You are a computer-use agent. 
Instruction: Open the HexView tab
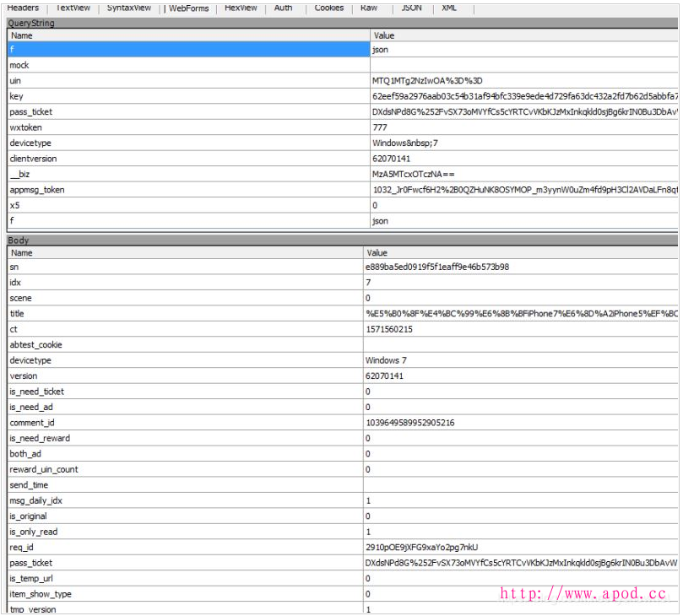point(241,8)
